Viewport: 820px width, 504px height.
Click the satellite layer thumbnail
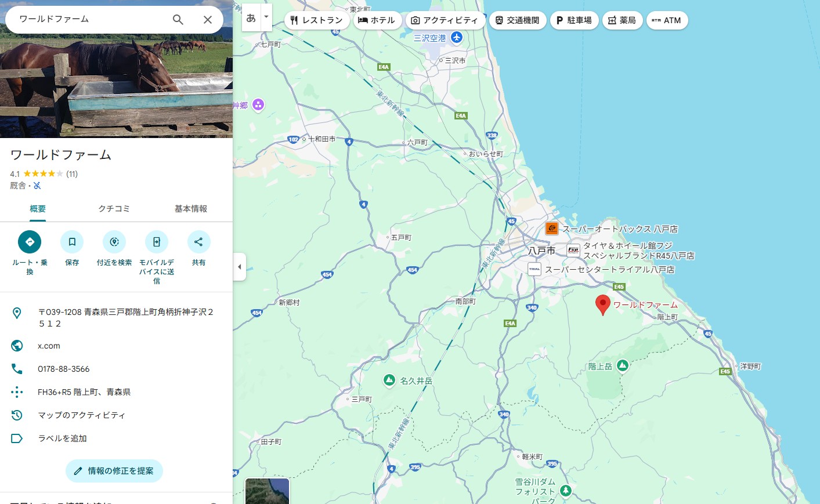tap(267, 491)
